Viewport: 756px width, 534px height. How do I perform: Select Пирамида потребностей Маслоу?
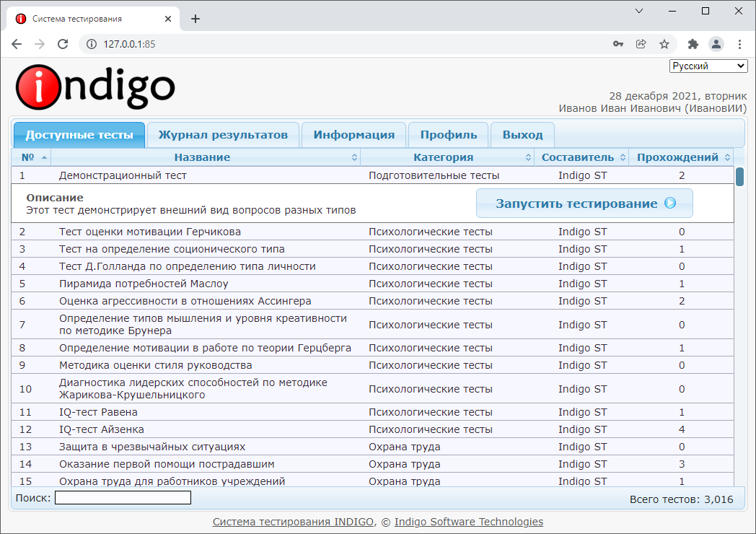pos(372,284)
